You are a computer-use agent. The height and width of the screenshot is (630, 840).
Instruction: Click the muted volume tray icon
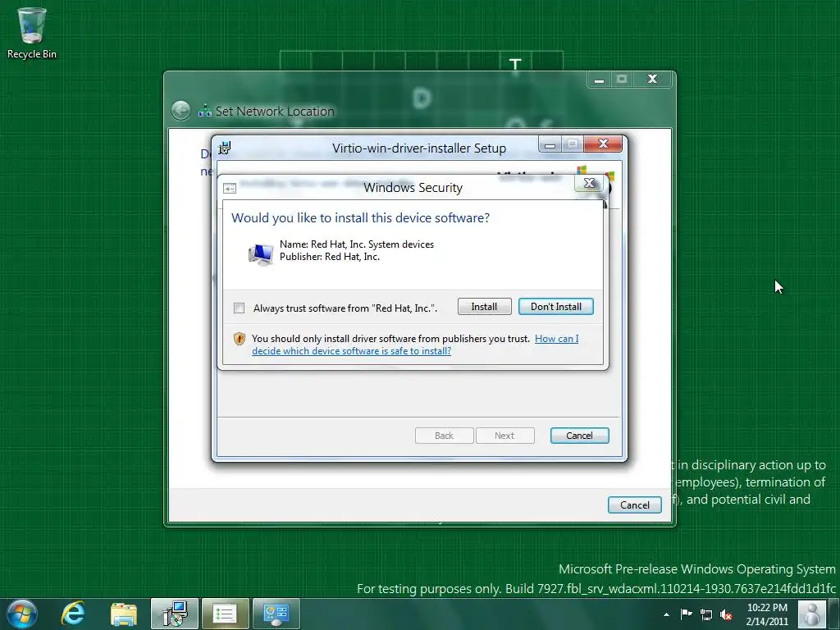point(726,614)
